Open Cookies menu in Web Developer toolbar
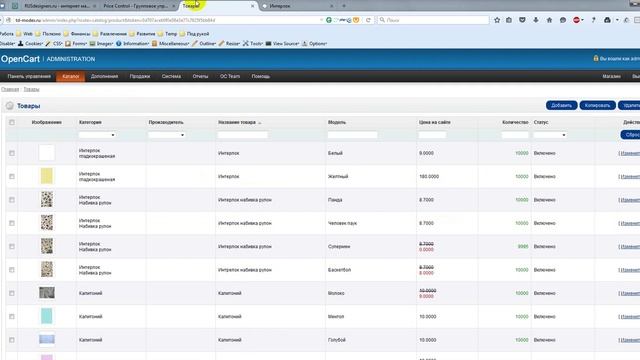Image resolution: width=640 pixels, height=360 pixels. click(x=30, y=43)
